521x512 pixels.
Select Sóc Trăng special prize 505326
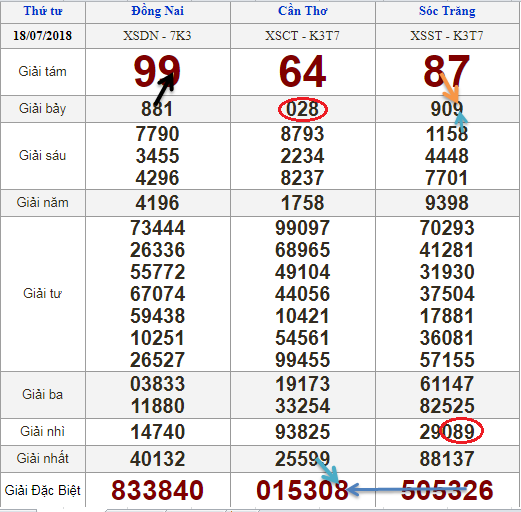(x=447, y=490)
